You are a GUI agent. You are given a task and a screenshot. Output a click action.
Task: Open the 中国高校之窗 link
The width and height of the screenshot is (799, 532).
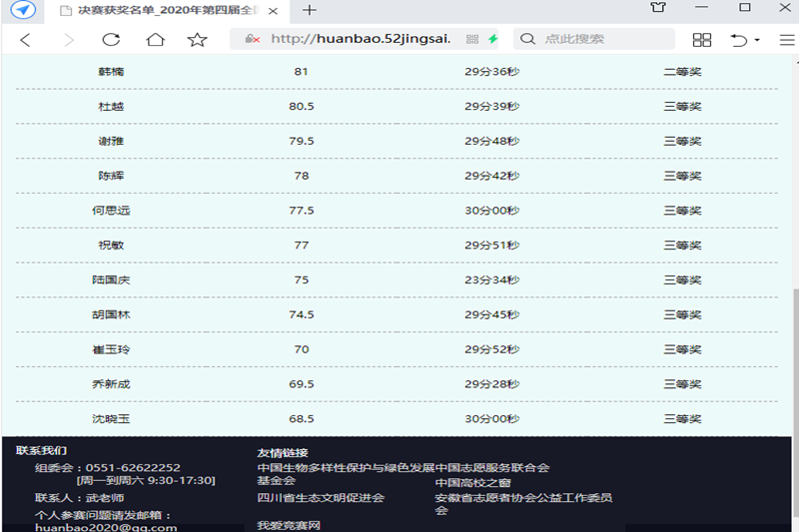pos(472,483)
